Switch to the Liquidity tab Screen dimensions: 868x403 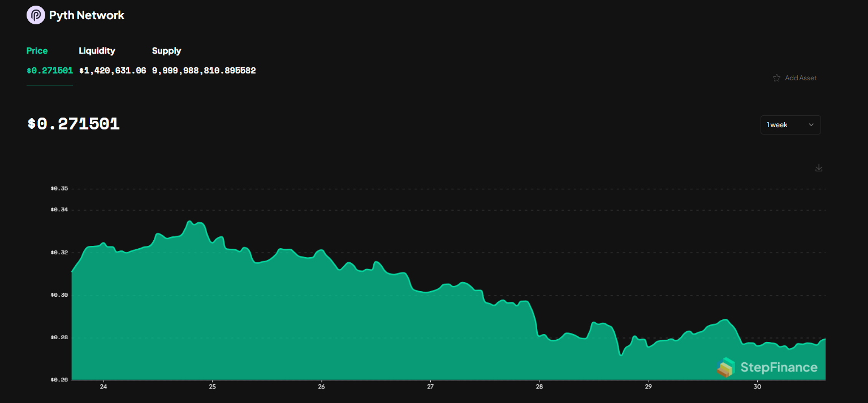[97, 51]
